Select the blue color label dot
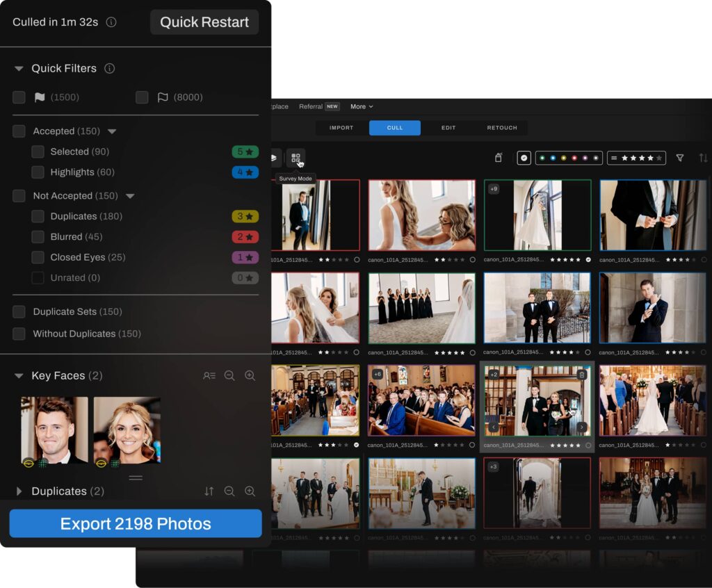The height and width of the screenshot is (588, 712). (552, 158)
